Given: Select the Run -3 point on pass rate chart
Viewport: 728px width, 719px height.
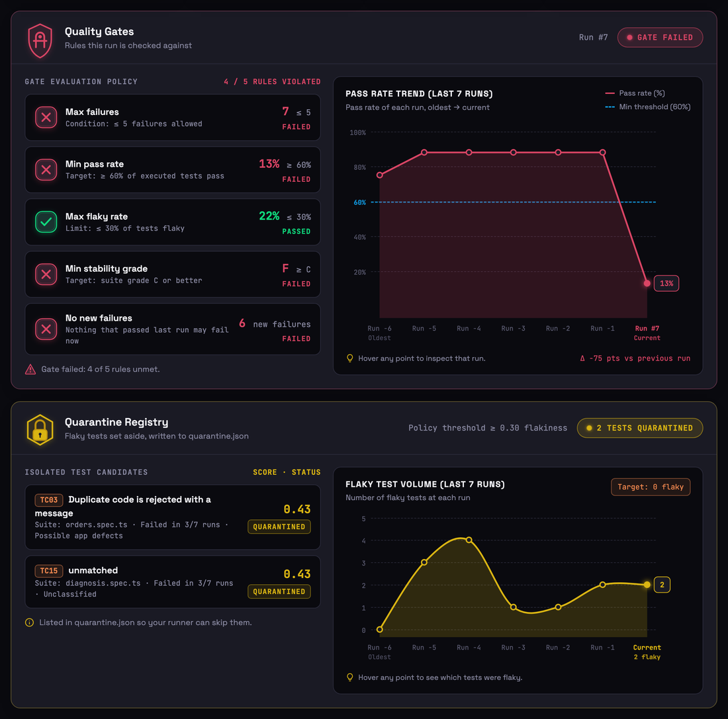Looking at the screenshot, I should click(x=514, y=152).
